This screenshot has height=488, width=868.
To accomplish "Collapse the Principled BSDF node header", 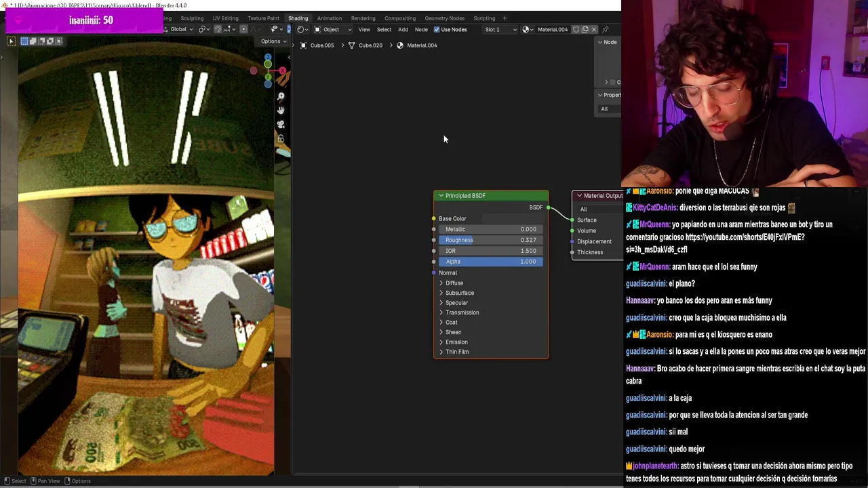I will pos(441,196).
